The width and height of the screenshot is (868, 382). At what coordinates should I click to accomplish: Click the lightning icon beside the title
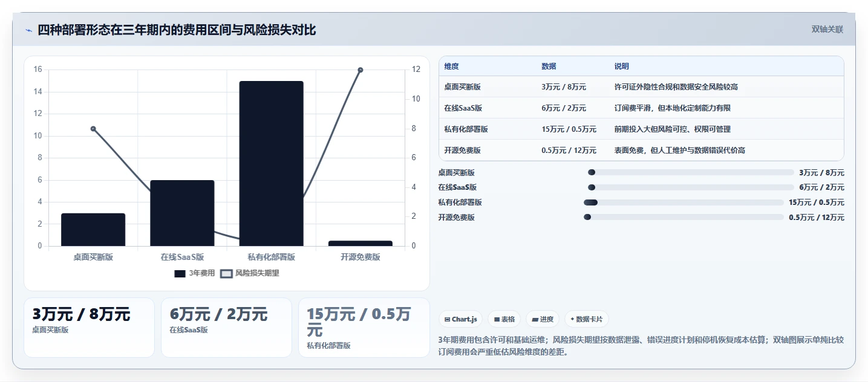(28, 30)
